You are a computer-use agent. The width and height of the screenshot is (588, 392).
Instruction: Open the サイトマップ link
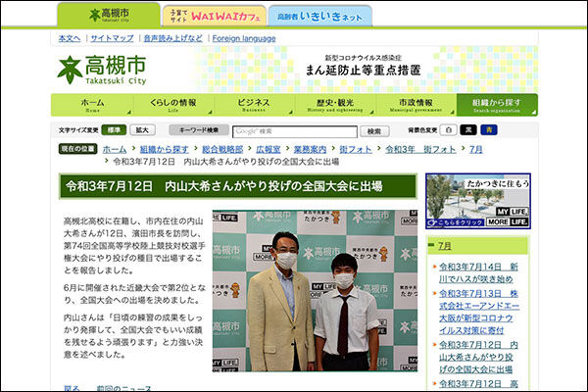point(112,38)
